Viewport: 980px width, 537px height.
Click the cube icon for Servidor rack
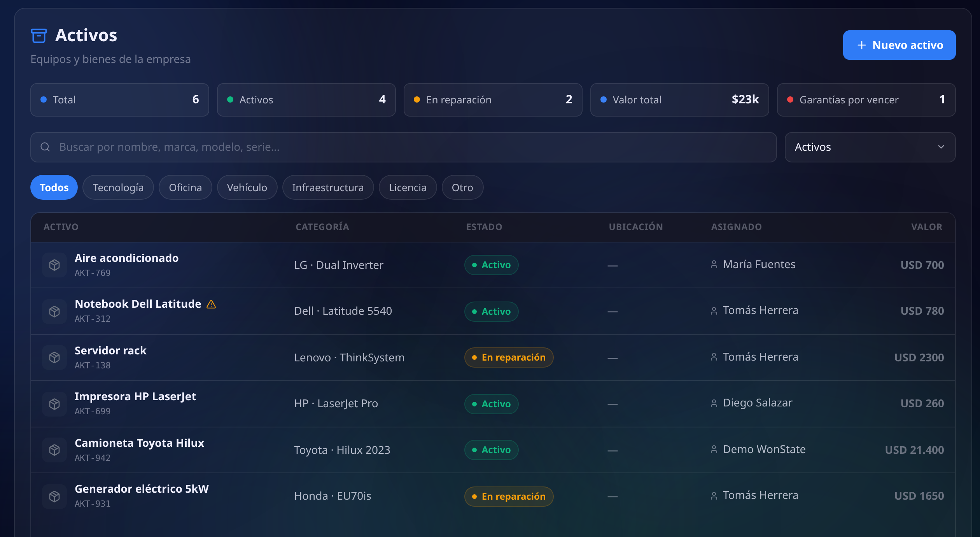(54, 357)
